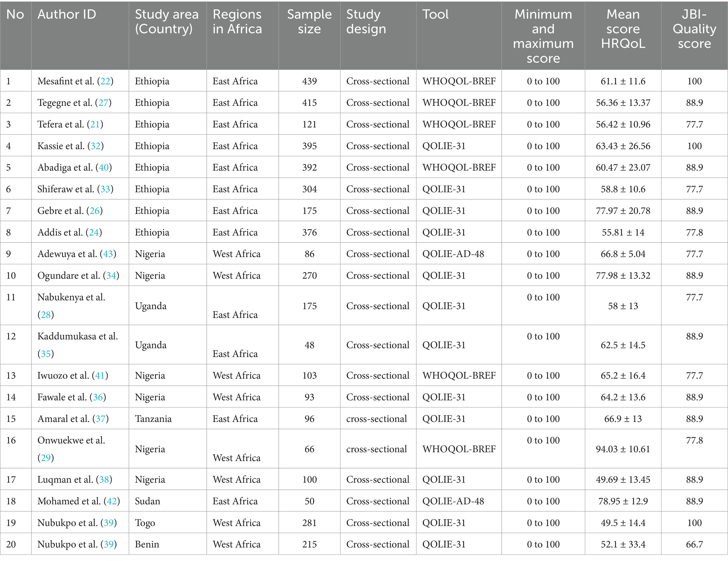
Task: Select mean score '63.43 ± 26.56'
Action: pos(623,146)
